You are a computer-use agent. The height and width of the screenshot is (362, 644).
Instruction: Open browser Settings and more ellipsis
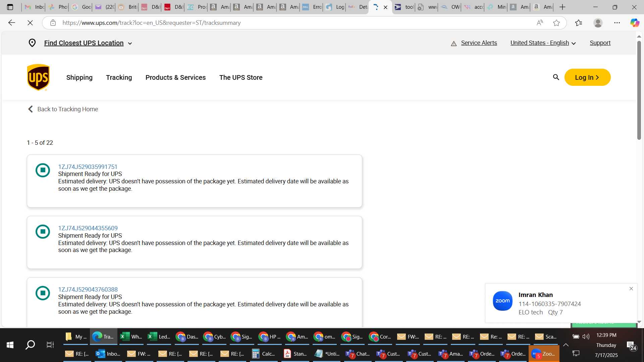[617, 23]
